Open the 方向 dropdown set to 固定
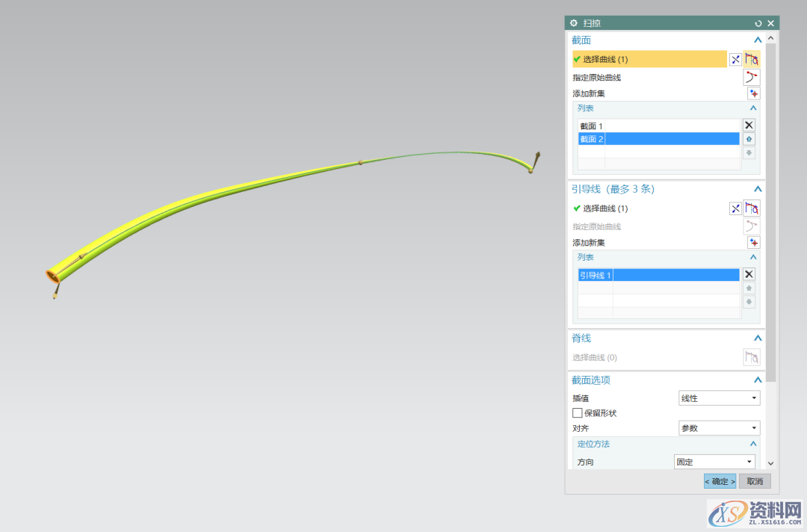807x532 pixels. click(x=714, y=463)
